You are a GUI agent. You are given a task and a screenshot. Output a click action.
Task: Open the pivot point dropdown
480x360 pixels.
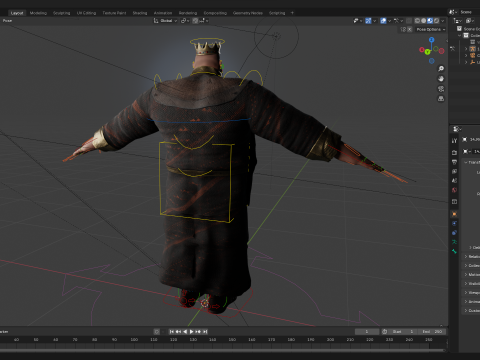(x=185, y=21)
